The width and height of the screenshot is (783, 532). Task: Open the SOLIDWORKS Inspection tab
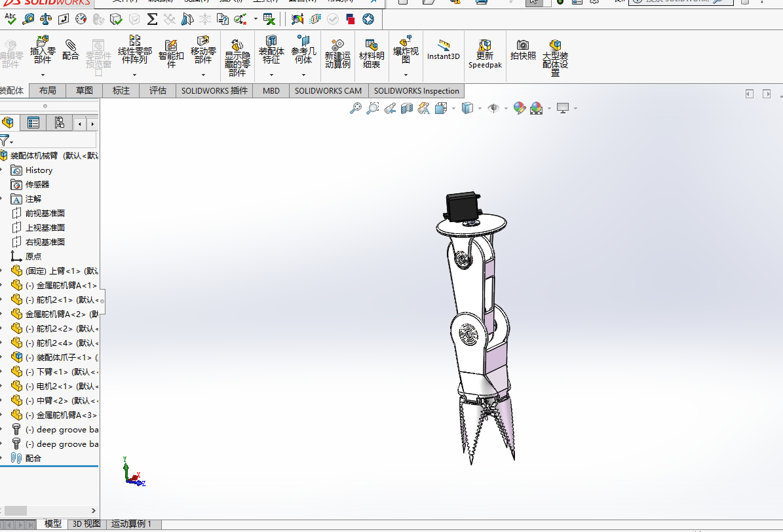[417, 90]
